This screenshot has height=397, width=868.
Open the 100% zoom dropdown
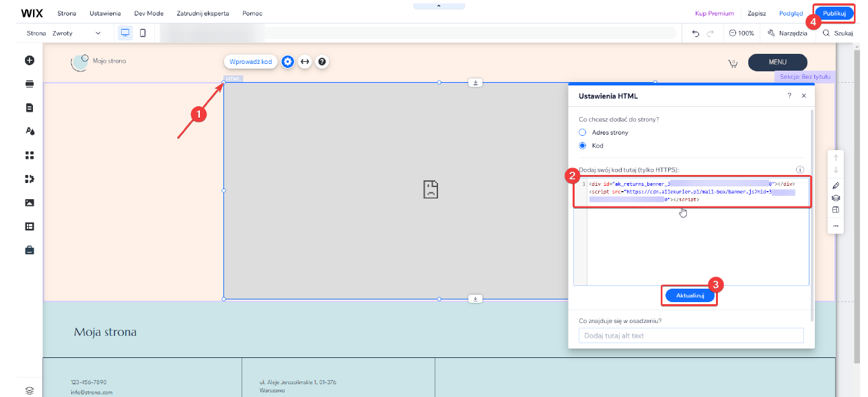(742, 33)
